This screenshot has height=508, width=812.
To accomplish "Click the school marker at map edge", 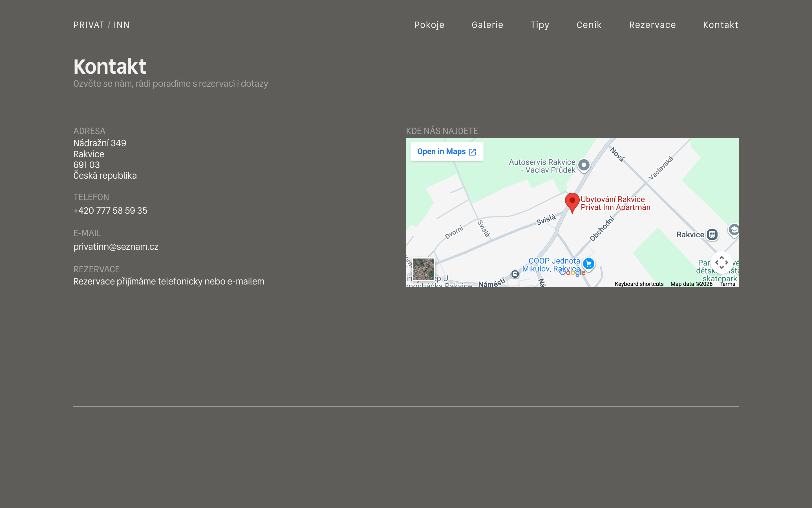I will tap(734, 230).
